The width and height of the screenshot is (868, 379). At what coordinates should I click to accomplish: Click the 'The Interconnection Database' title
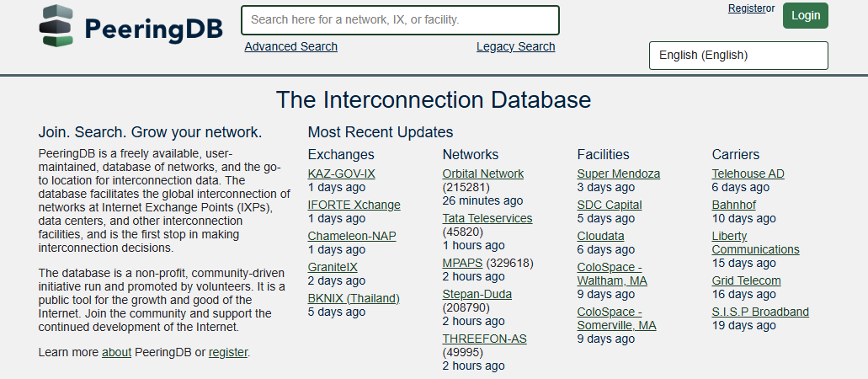pos(434,99)
